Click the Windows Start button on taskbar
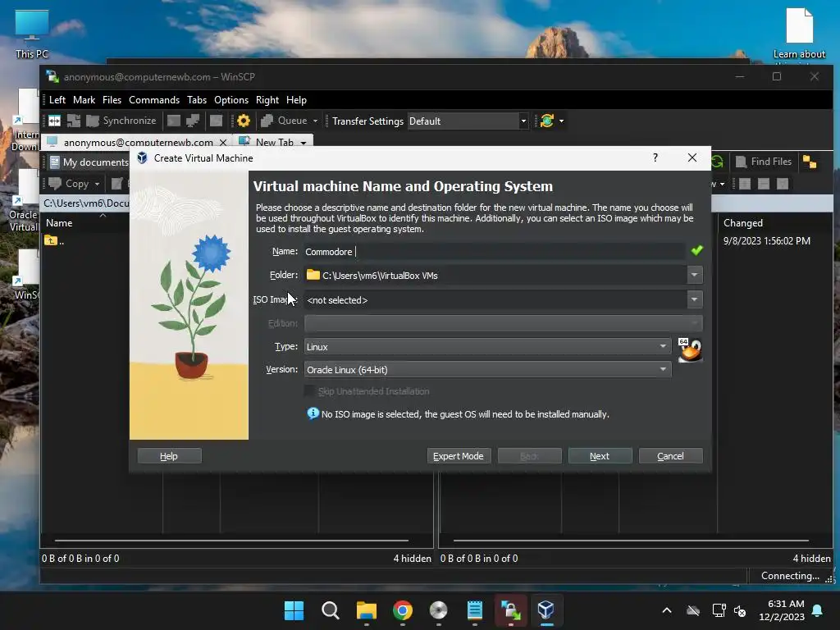840x630 pixels. (294, 610)
